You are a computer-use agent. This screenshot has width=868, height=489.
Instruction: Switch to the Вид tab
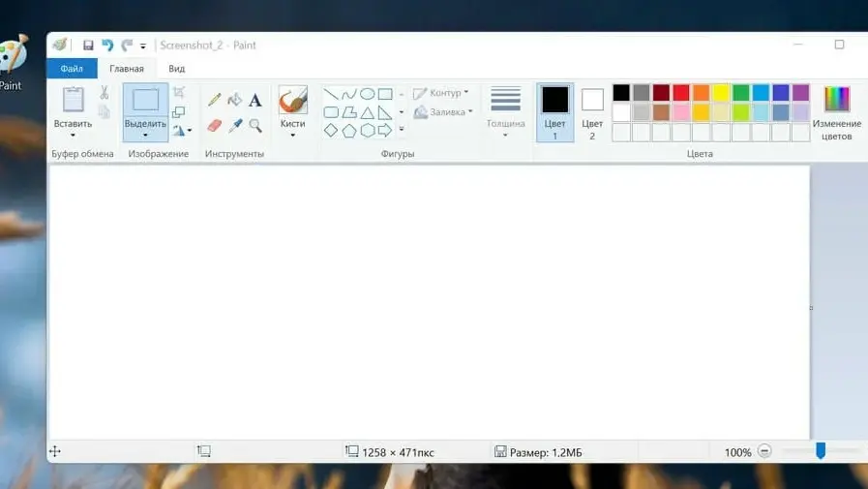click(x=176, y=69)
